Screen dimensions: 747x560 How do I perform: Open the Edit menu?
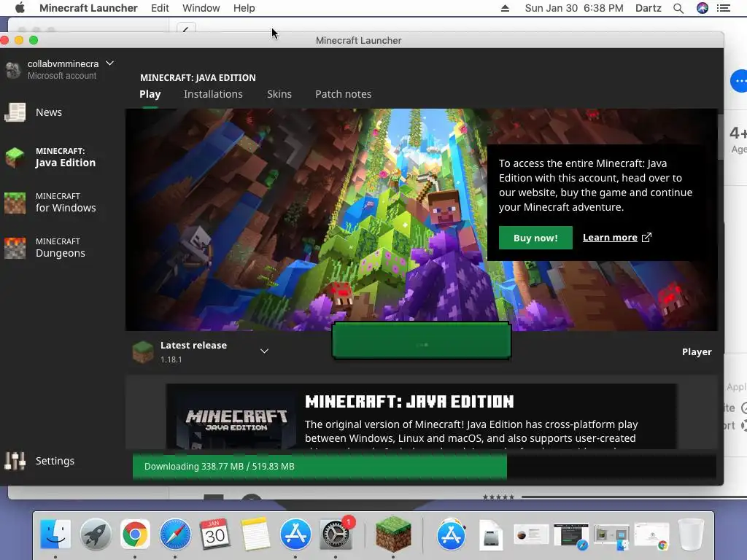(160, 8)
